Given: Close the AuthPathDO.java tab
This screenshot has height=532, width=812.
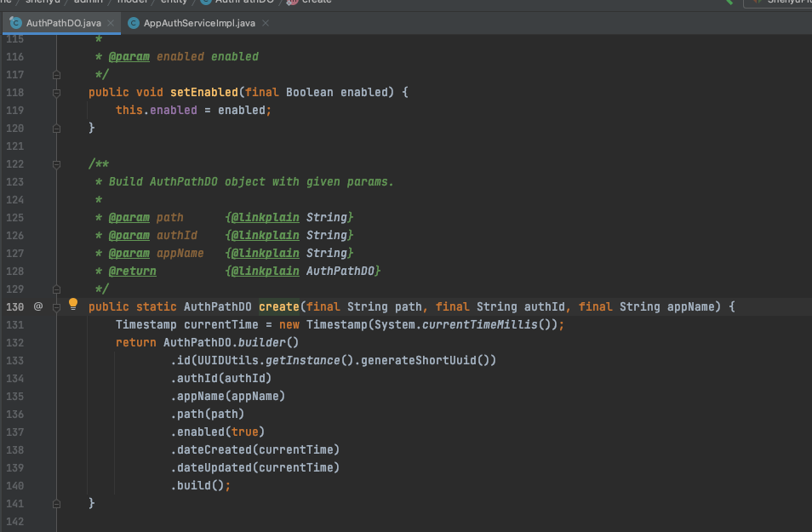Looking at the screenshot, I should coord(111,23).
